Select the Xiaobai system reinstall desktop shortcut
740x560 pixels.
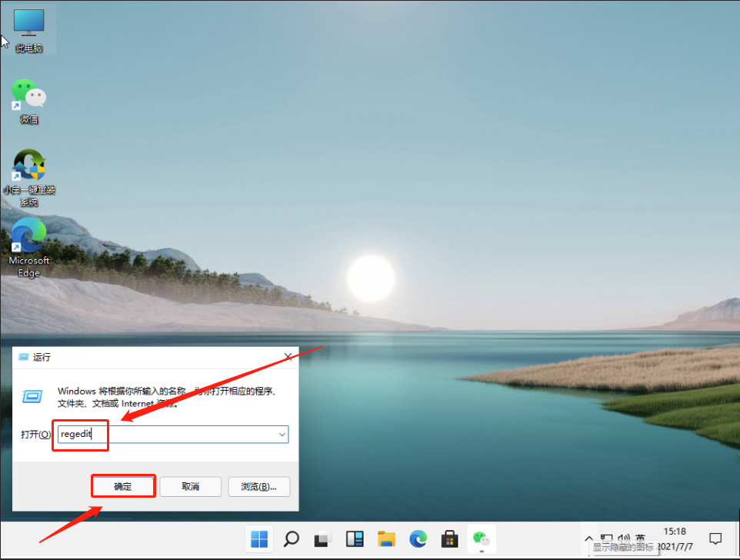28,178
